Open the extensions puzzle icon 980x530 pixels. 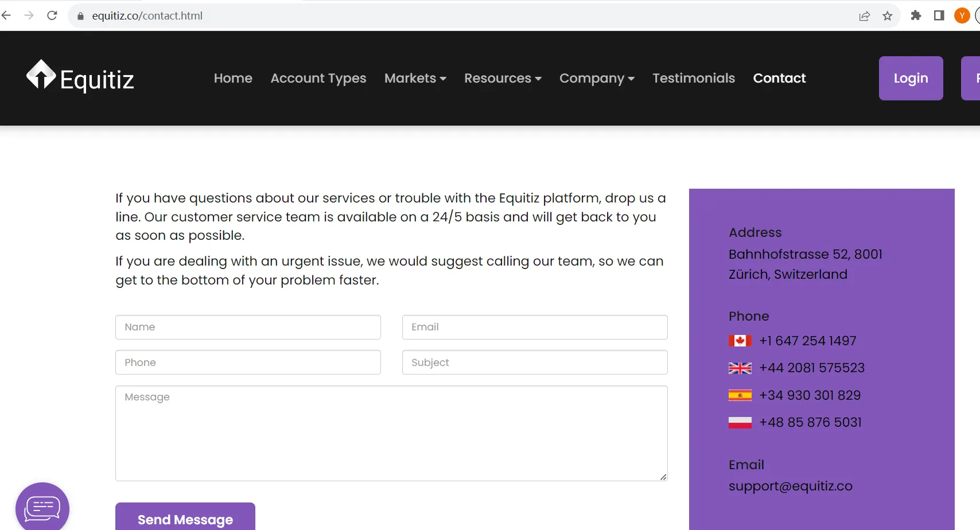pyautogui.click(x=916, y=15)
